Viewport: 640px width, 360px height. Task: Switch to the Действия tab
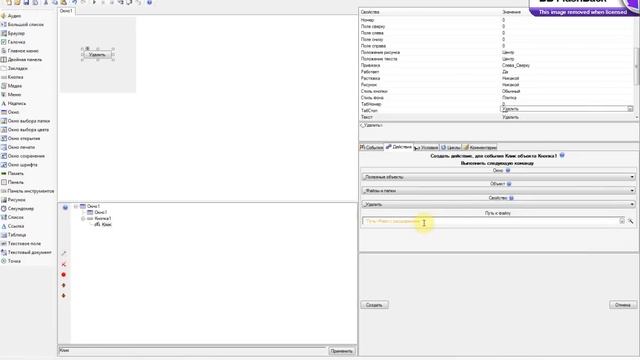[x=399, y=147]
